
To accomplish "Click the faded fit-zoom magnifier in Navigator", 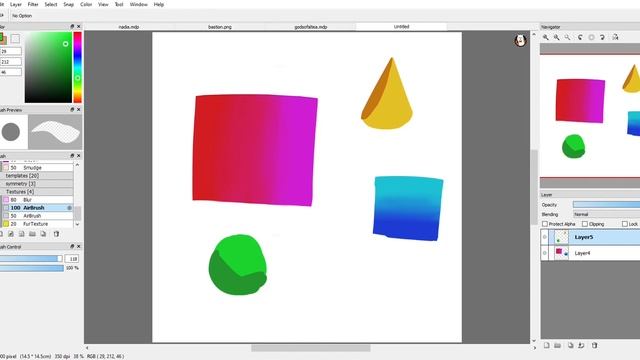I will 568,37.
